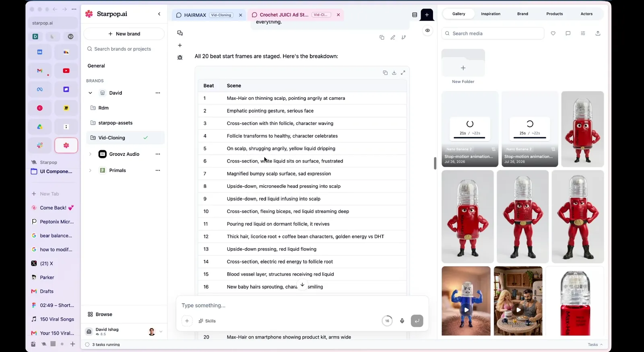Toggle the layout panel icon beside plus button
644x352 pixels.
pyautogui.click(x=415, y=15)
